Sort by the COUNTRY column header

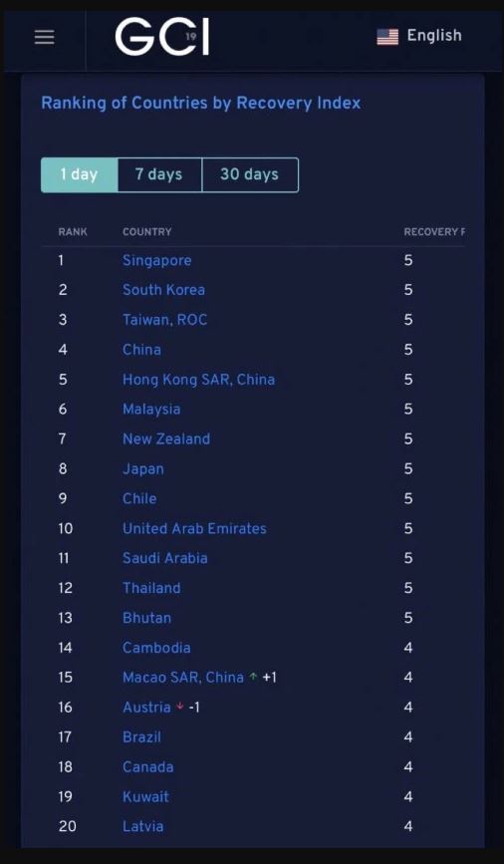point(147,232)
